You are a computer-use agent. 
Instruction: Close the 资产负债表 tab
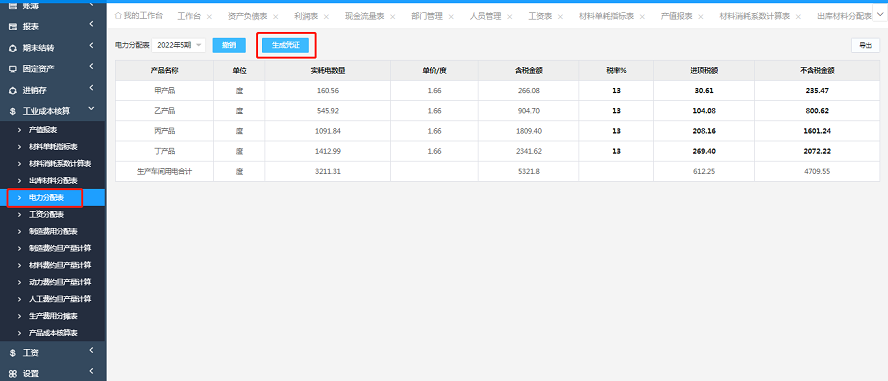[x=276, y=16]
